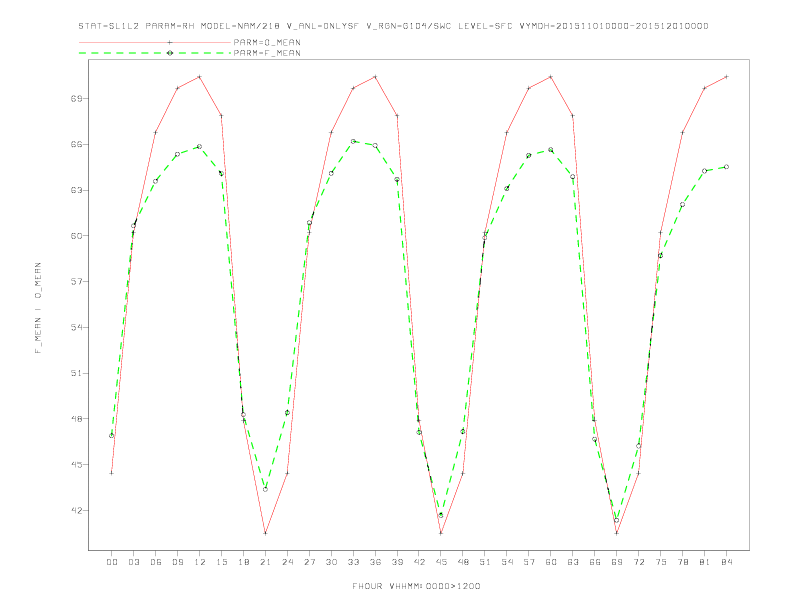Click the x-axis tick label 51

[x=485, y=562]
